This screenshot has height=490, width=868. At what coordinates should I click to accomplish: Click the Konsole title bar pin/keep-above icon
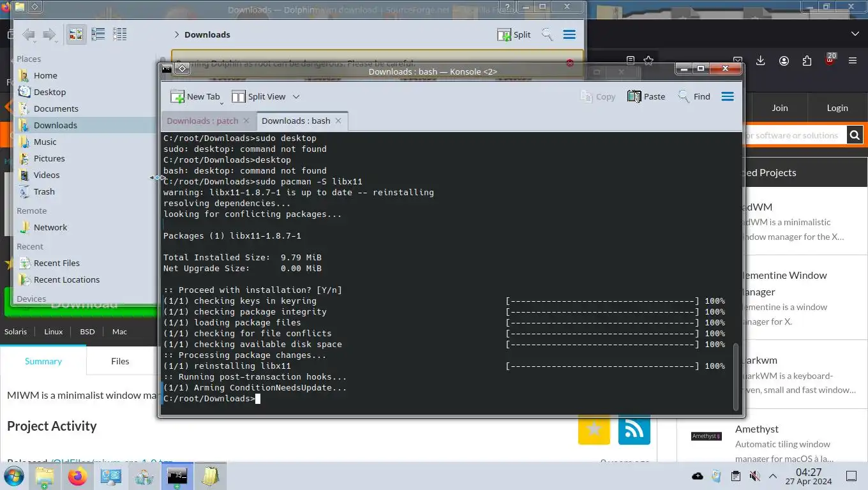click(182, 69)
